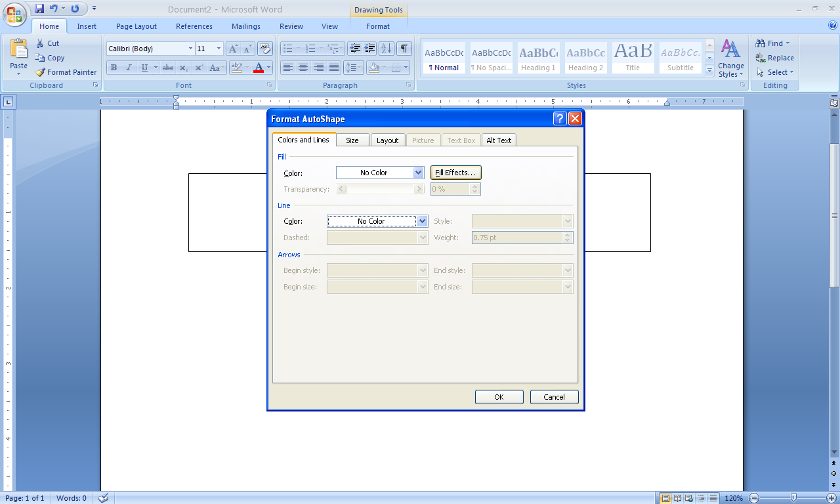This screenshot has height=504, width=840.
Task: Align text left
Action: pos(287,68)
